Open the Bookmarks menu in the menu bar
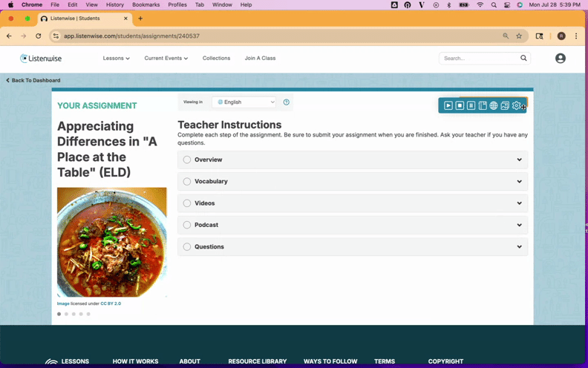The height and width of the screenshot is (368, 588). coord(146,5)
